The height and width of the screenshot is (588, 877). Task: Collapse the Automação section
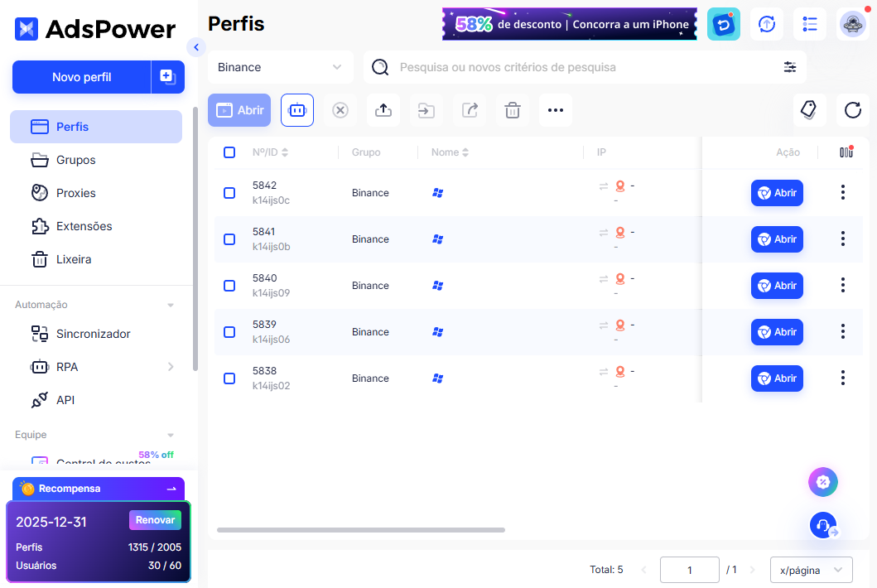[x=171, y=305]
